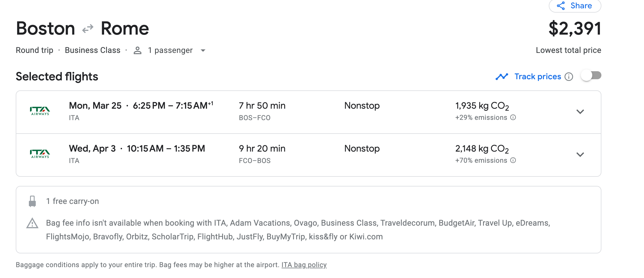Click the +29% emissions info icon
The image size is (644, 278).
coord(513,118)
